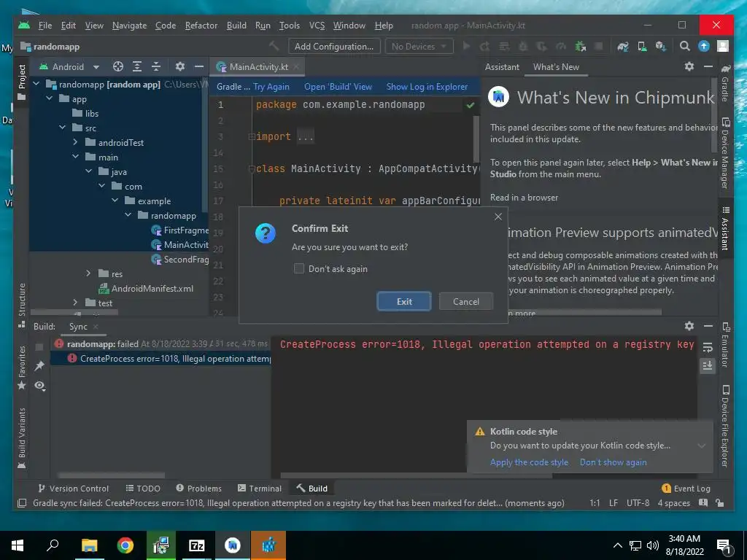The height and width of the screenshot is (560, 747).
Task: Open Build panel gear settings
Action: pyautogui.click(x=689, y=326)
